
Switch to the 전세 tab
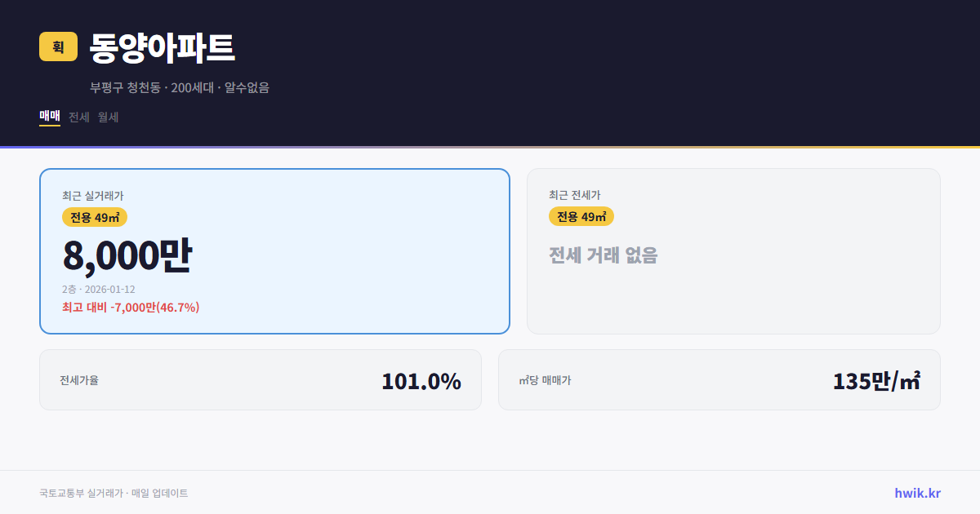(77, 117)
